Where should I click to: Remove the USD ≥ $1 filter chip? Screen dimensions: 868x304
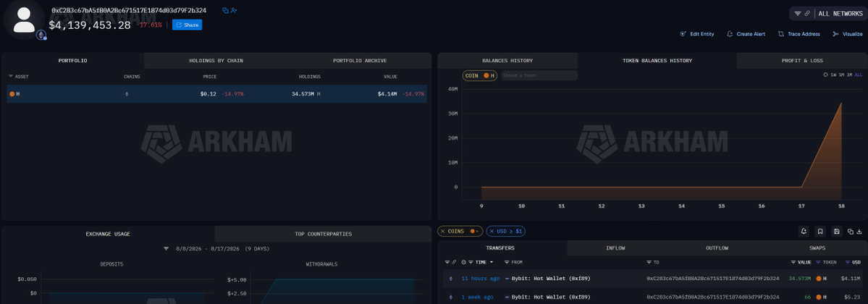coord(492,231)
